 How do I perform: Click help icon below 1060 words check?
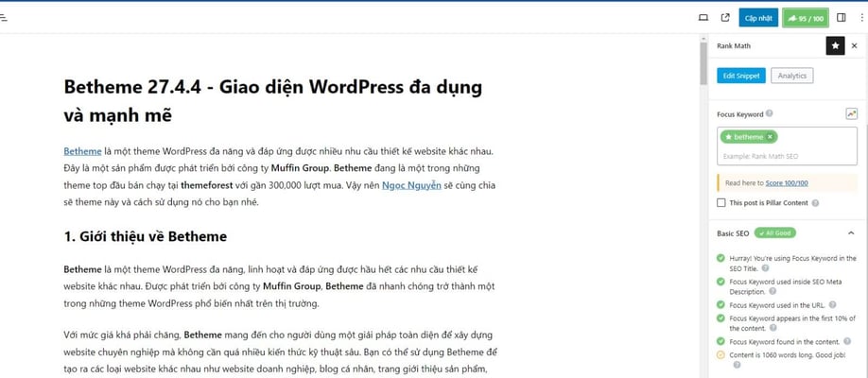[x=737, y=366]
